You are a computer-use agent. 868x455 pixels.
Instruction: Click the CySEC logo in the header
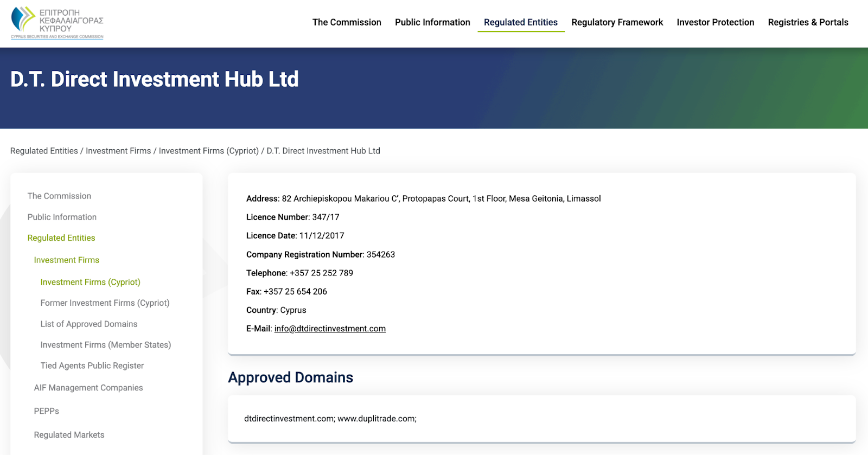(57, 23)
